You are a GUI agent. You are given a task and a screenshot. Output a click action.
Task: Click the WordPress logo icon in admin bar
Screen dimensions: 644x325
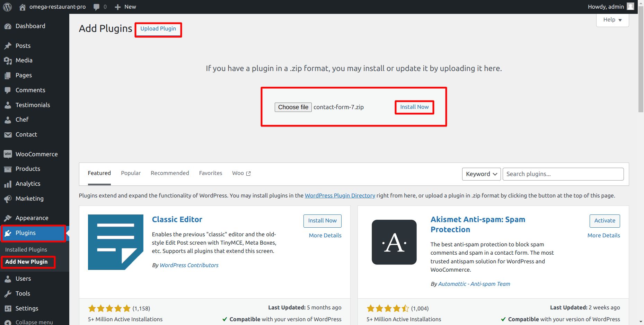point(7,7)
